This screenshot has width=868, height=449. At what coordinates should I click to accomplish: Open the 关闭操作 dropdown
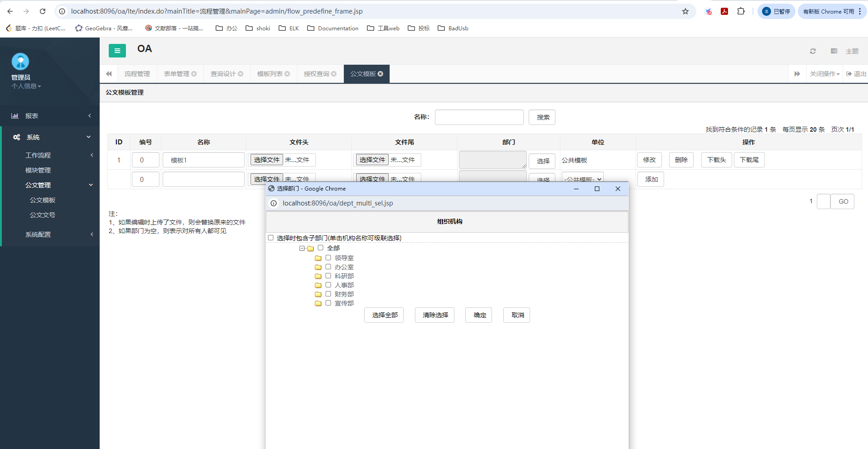pyautogui.click(x=825, y=74)
